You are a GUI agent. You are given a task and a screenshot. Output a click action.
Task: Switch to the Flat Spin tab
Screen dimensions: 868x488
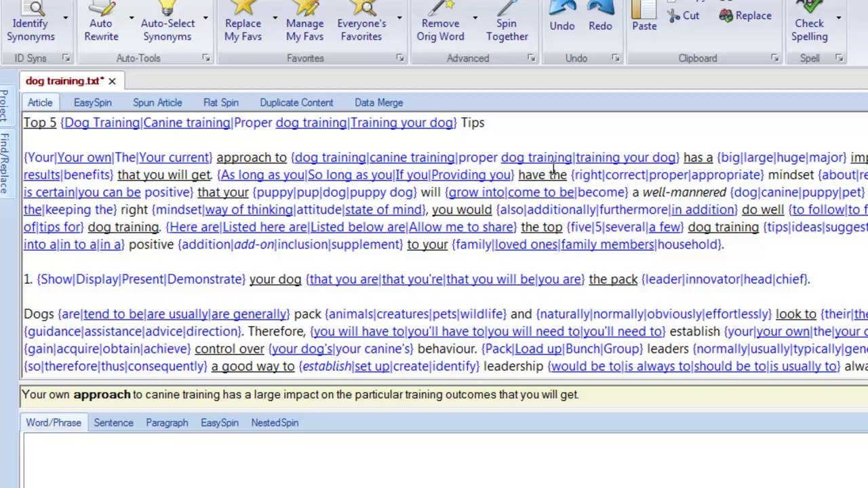click(221, 102)
